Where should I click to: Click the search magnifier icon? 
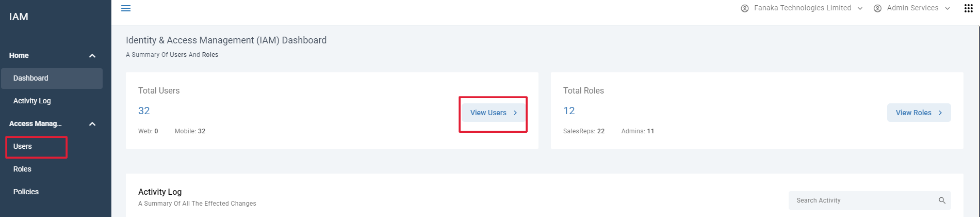pos(942,200)
